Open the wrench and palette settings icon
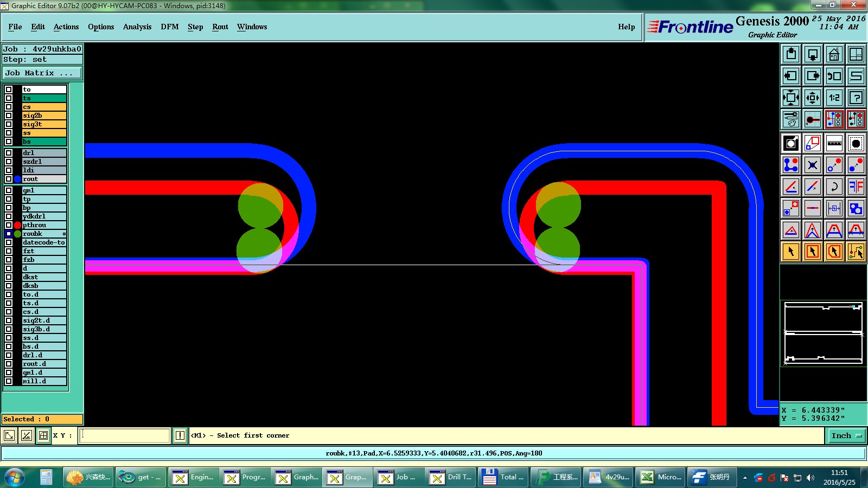868x488 pixels. coord(791,119)
